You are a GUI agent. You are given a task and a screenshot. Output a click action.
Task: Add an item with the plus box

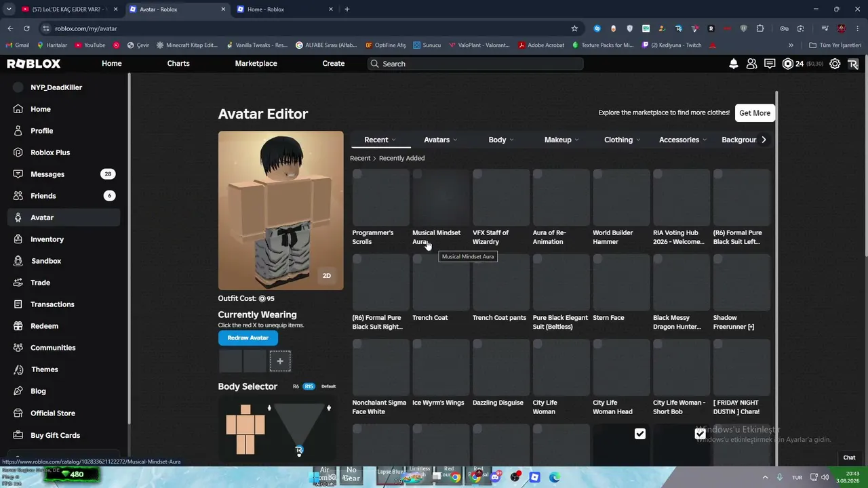tap(280, 361)
